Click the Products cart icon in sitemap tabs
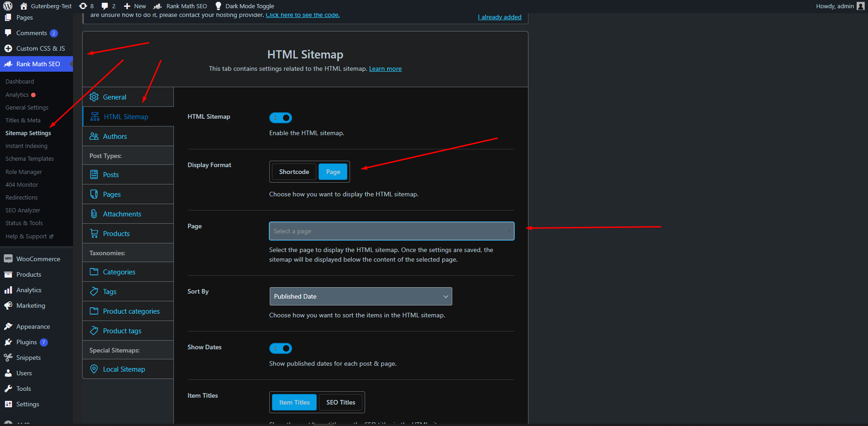This screenshot has width=868, height=426. 94,233
